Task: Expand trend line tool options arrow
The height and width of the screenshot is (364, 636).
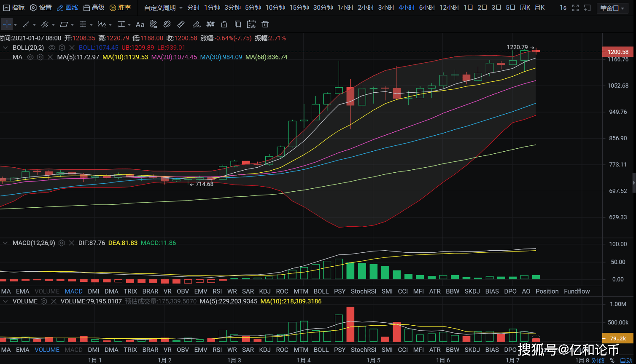Action: point(35,25)
